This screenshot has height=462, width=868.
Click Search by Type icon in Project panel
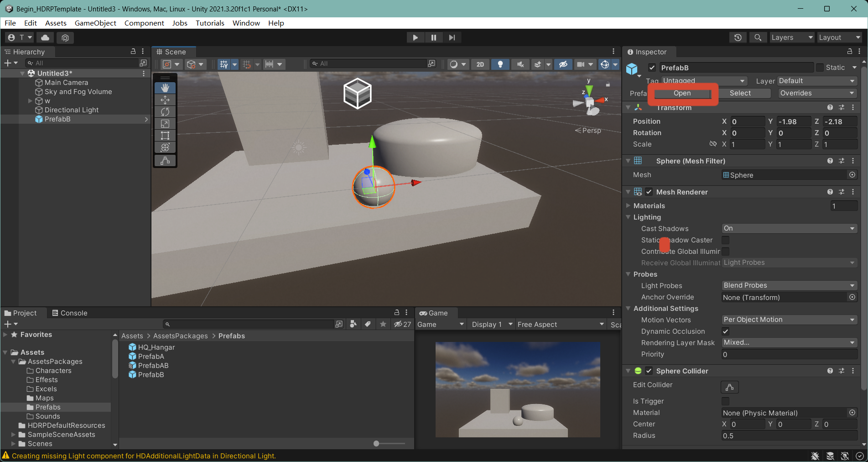coord(353,324)
